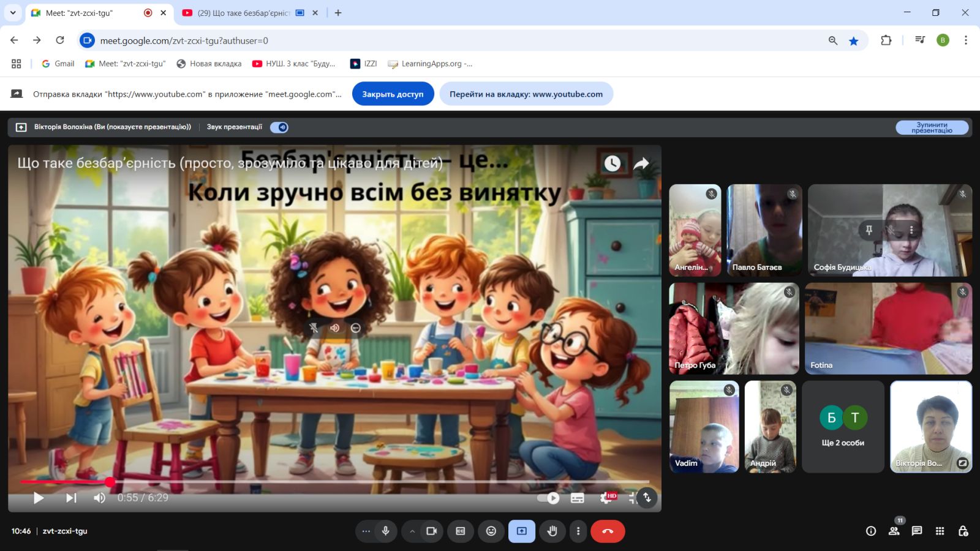Viewport: 980px width, 551px height.
Task: Play the YouTube video
Action: [x=38, y=498]
